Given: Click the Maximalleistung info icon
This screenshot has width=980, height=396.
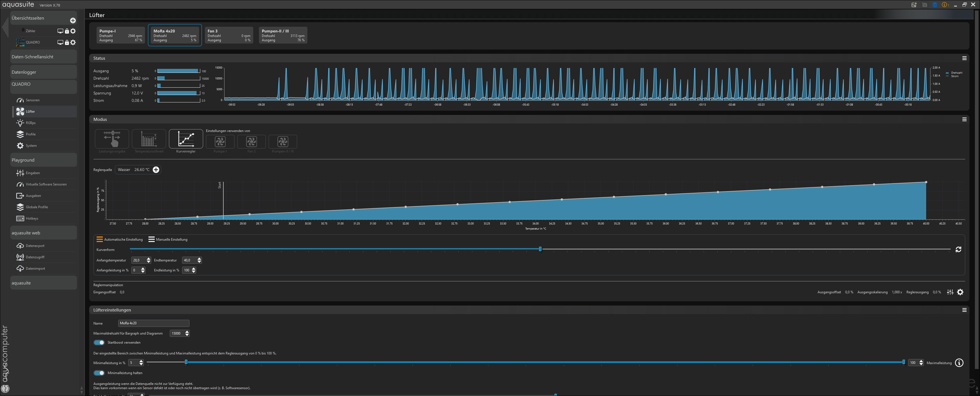Looking at the screenshot, I should pos(959,363).
